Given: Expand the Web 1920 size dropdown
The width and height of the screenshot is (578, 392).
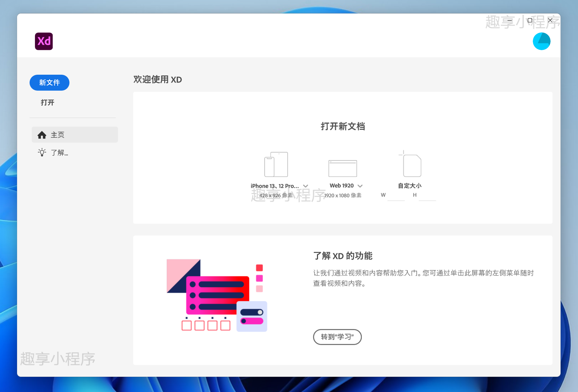Looking at the screenshot, I should (360, 186).
